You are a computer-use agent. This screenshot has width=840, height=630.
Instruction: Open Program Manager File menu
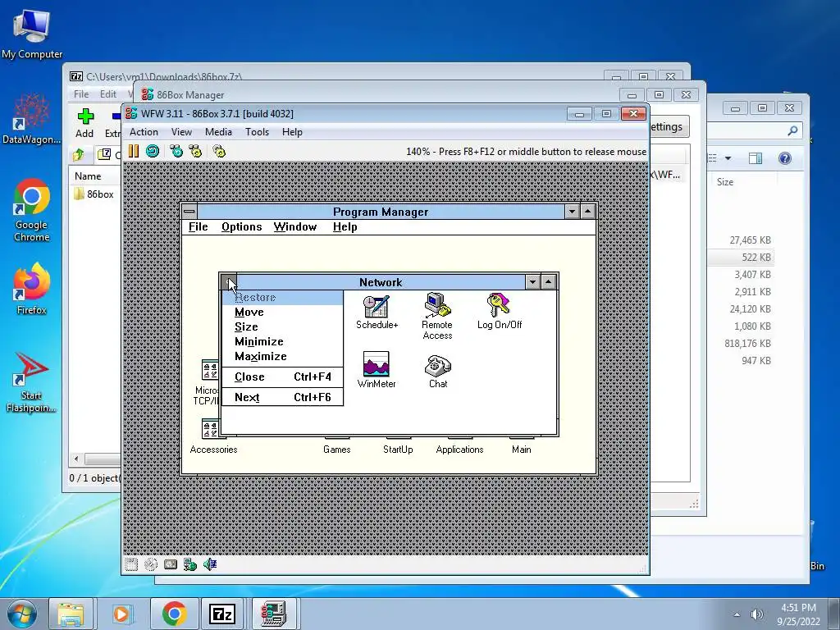[x=199, y=226]
